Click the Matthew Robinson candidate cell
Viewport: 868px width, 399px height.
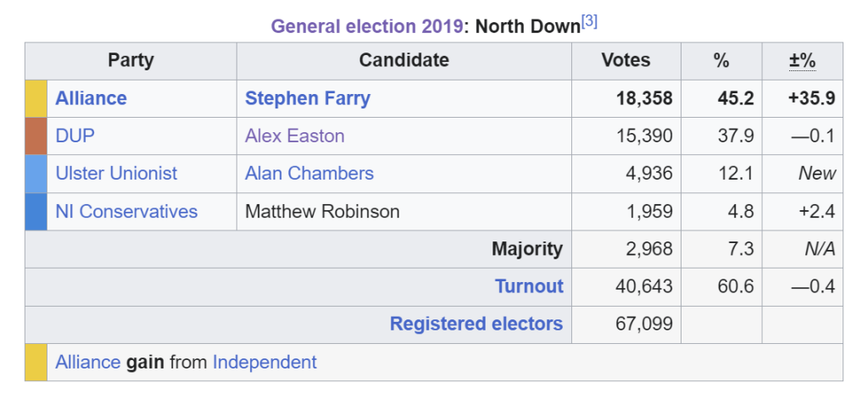(x=404, y=212)
